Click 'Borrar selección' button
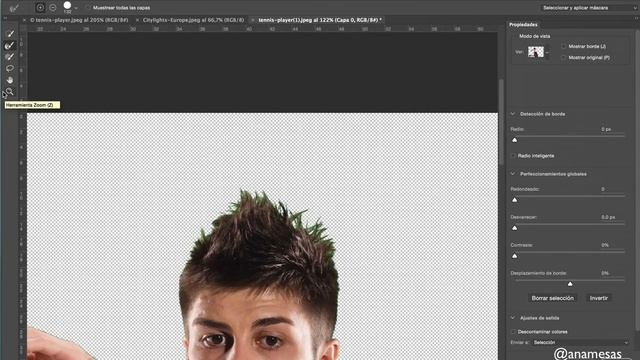 point(553,298)
